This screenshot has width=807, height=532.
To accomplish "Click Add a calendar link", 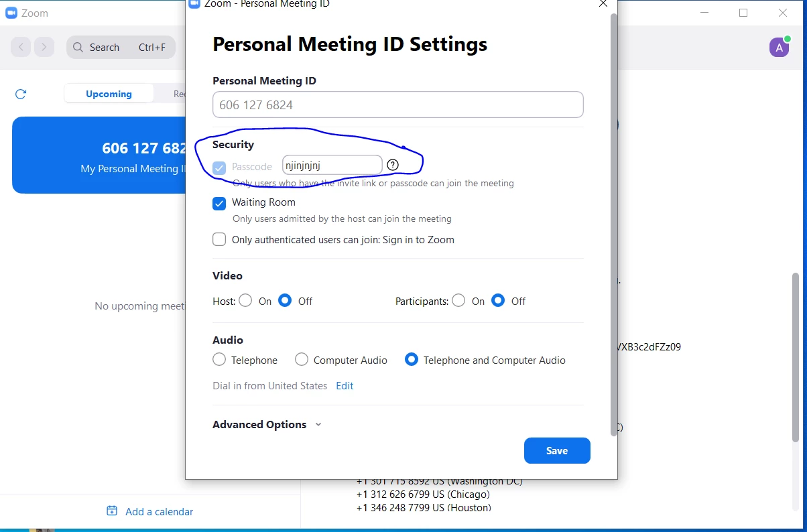I will point(160,511).
